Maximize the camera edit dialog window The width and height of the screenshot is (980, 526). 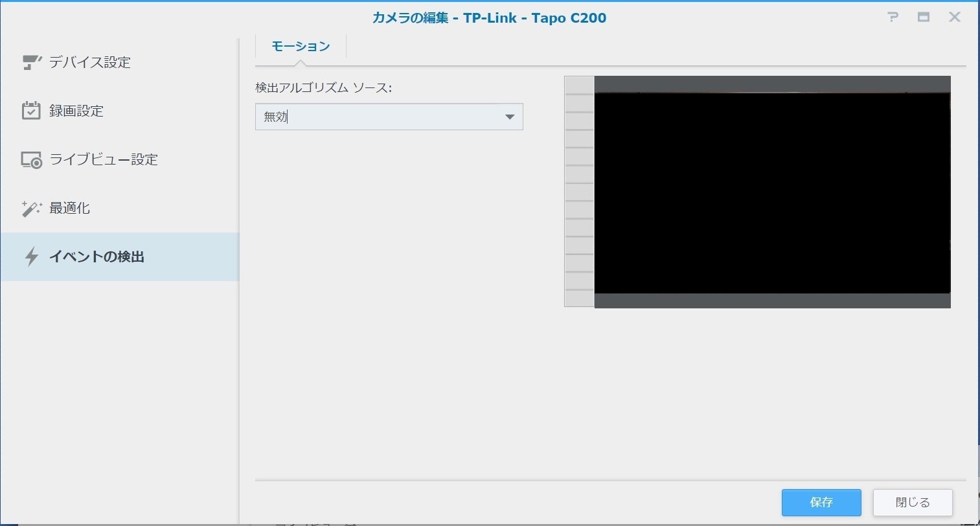tap(924, 17)
